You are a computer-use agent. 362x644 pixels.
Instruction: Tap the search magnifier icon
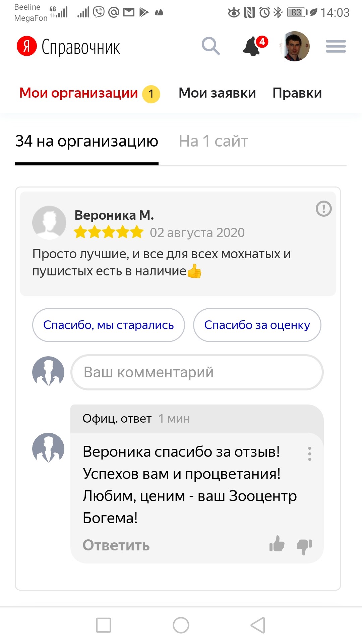(211, 46)
